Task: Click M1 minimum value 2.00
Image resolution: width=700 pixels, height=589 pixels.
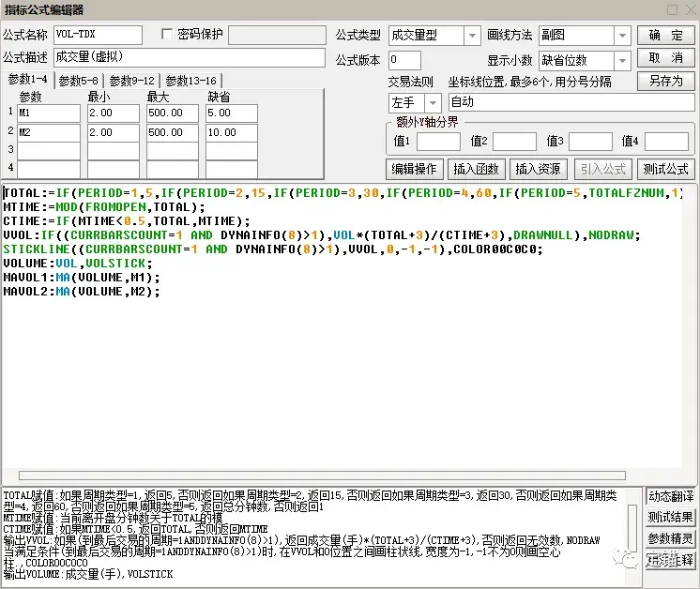Action: tap(114, 113)
